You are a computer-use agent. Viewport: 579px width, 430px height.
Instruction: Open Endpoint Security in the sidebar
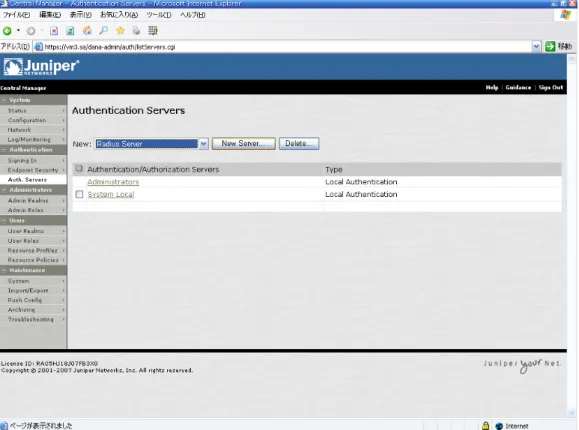point(33,170)
